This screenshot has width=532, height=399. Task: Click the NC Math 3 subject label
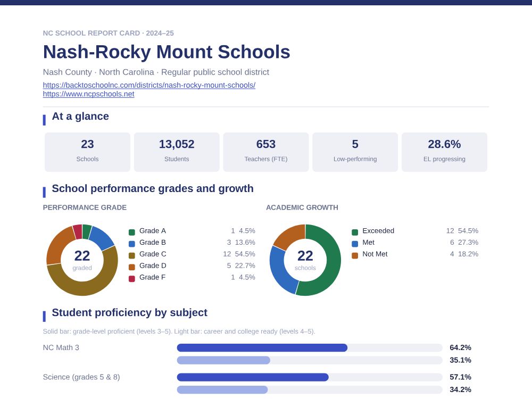61,348
